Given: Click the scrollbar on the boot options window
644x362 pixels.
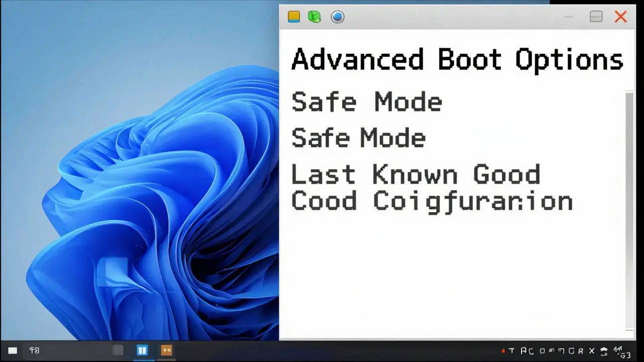Looking at the screenshot, I should (629, 211).
